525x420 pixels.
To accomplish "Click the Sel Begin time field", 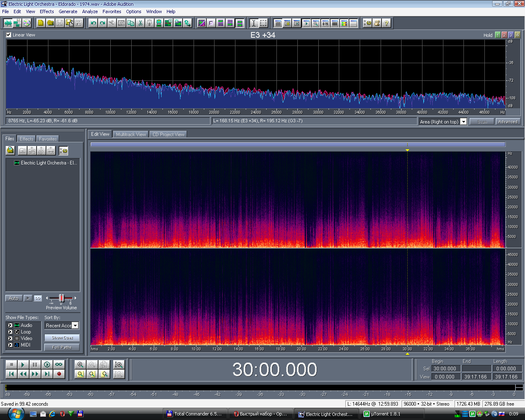I will click(445, 369).
